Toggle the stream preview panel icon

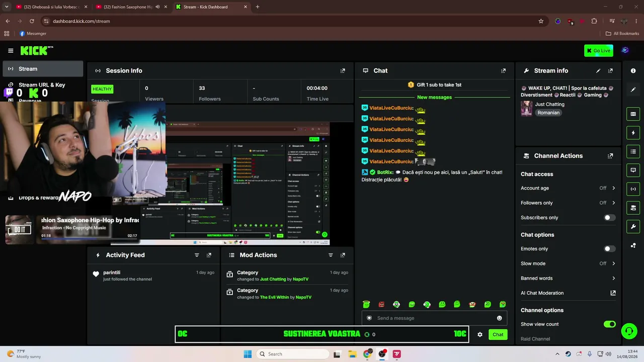[x=633, y=114]
